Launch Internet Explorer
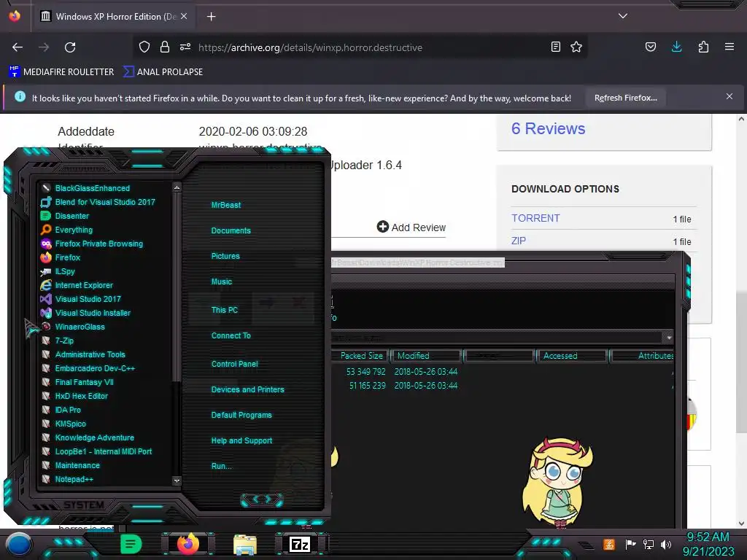 (x=77, y=285)
